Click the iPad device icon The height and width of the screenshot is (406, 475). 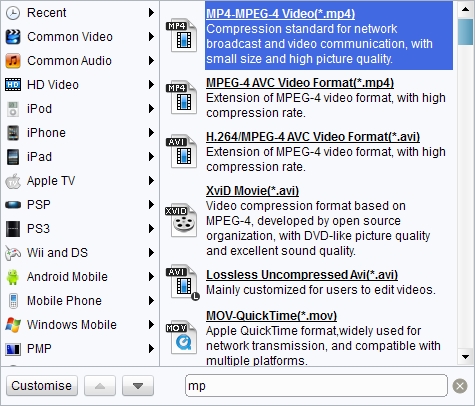click(13, 157)
